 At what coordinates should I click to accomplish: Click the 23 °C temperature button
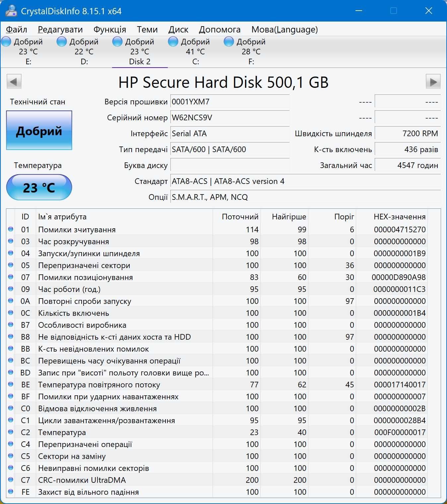tap(39, 188)
